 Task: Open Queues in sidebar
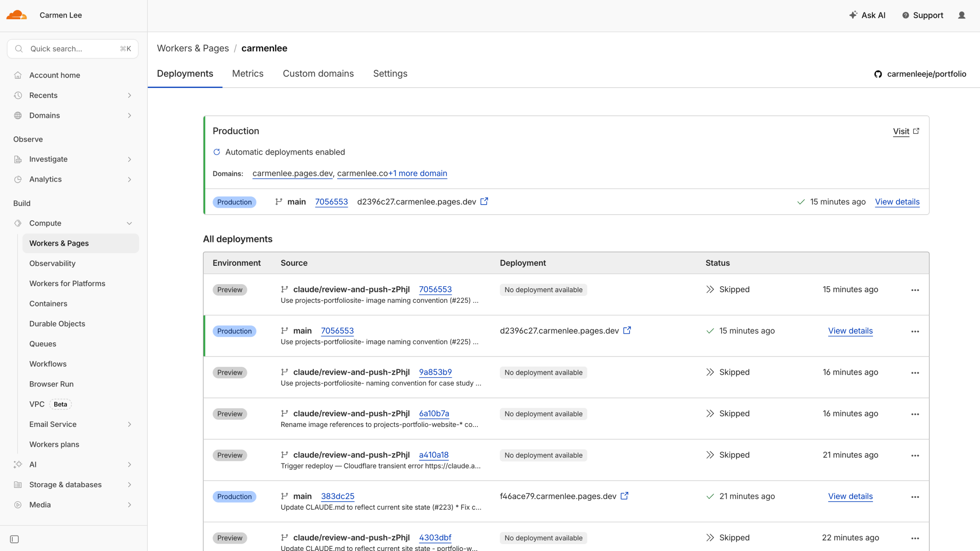click(43, 344)
